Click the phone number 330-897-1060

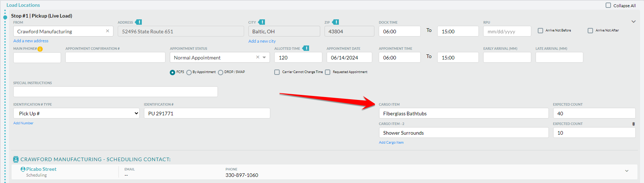pos(242,175)
